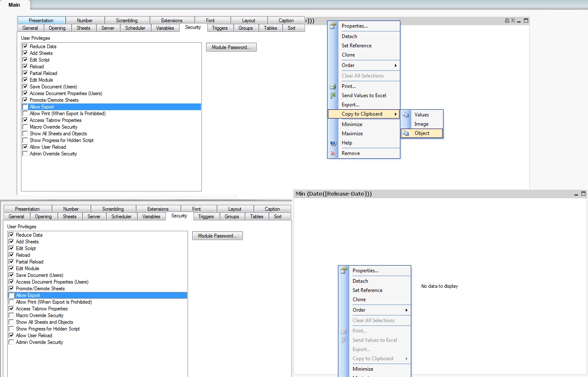Viewport: 588px width, 377px height.
Task: Click the User Privileges label in the upper dialog
Action: [36, 38]
